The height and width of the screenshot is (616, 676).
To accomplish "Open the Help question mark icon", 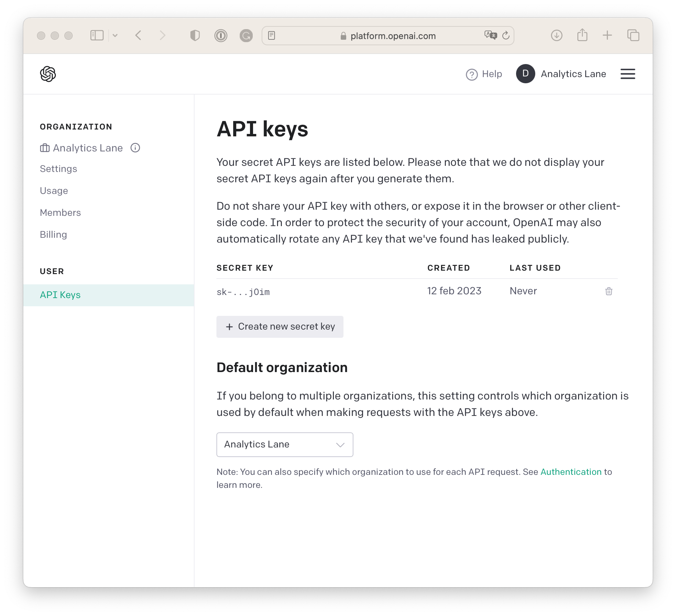I will click(x=472, y=74).
